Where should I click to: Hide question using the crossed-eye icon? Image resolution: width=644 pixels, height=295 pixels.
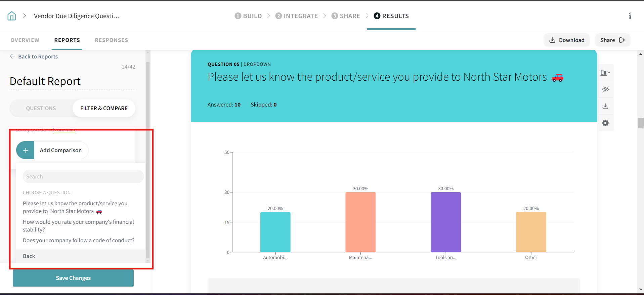pyautogui.click(x=605, y=89)
